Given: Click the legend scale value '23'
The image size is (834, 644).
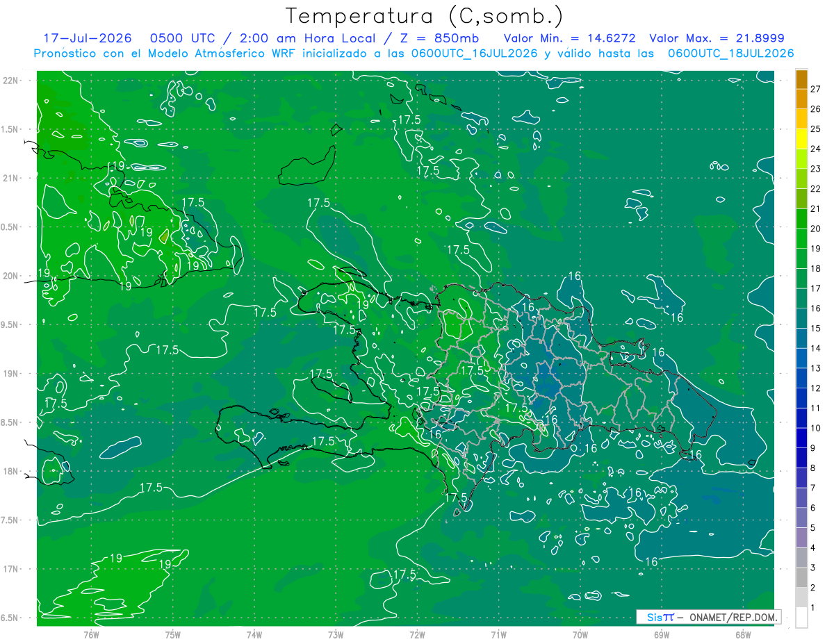Looking at the screenshot, I should pyautogui.click(x=815, y=169).
